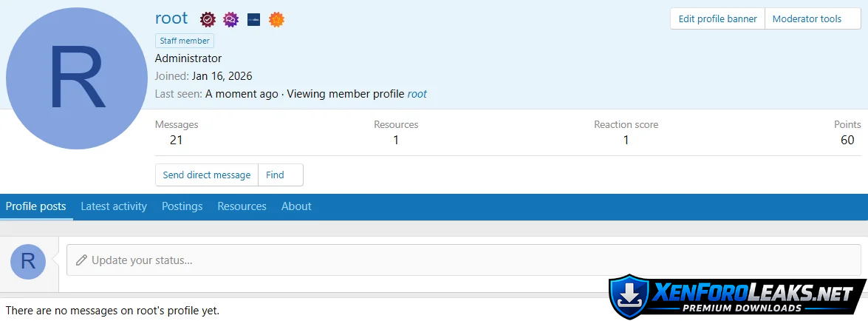Click the italic root member profile link
Screen dimensions: 868x321
[x=417, y=94]
